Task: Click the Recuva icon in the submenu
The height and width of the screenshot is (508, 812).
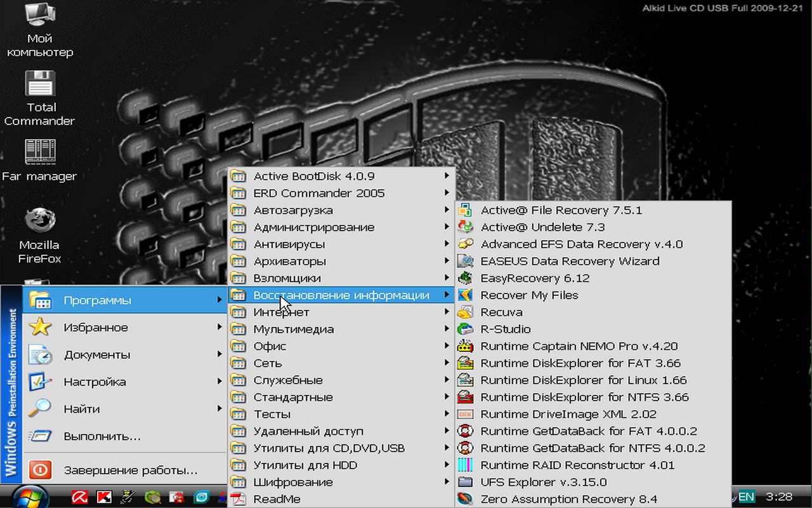Action: coord(465,312)
